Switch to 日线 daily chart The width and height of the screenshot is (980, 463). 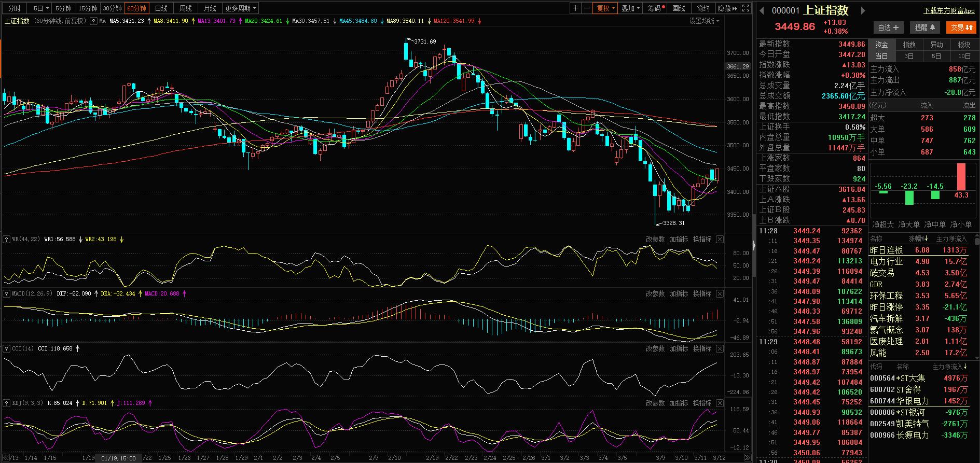pyautogui.click(x=161, y=8)
